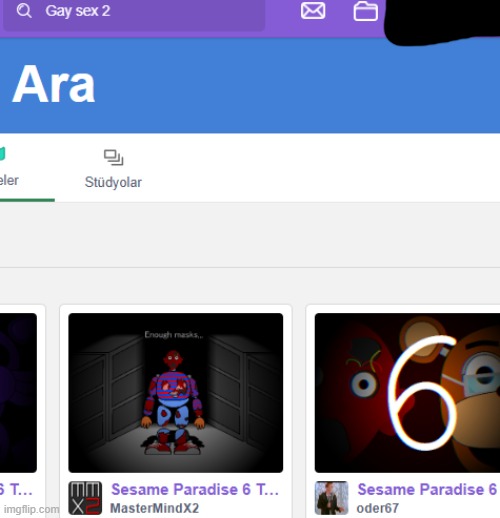Viewport: 500px width, 518px height.
Task: Click the Stüdyolar stacked-windows icon
Action: (x=113, y=157)
